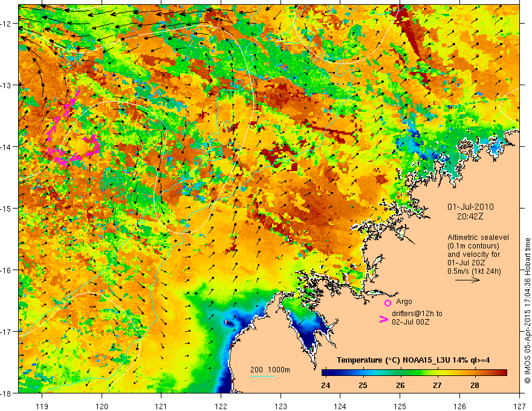Click the colorbar tick label 24

click(326, 385)
